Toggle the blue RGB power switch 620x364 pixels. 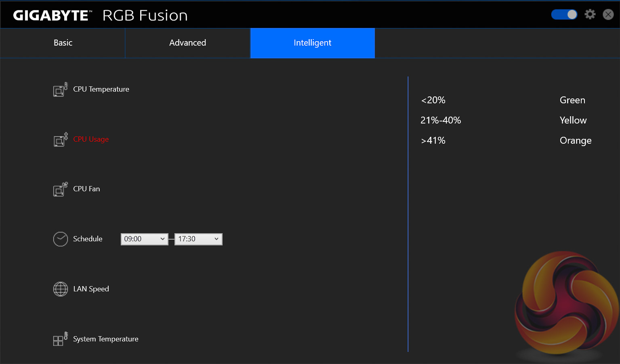point(564,15)
